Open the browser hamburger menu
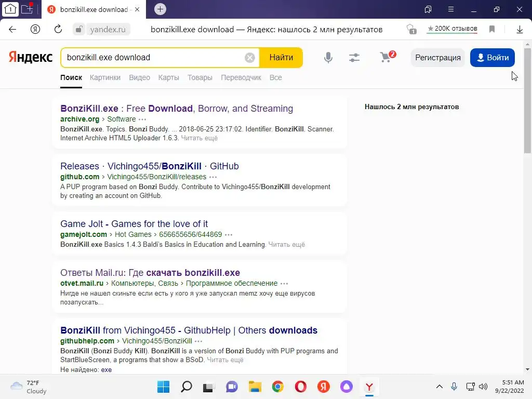This screenshot has height=399, width=532. point(451,9)
